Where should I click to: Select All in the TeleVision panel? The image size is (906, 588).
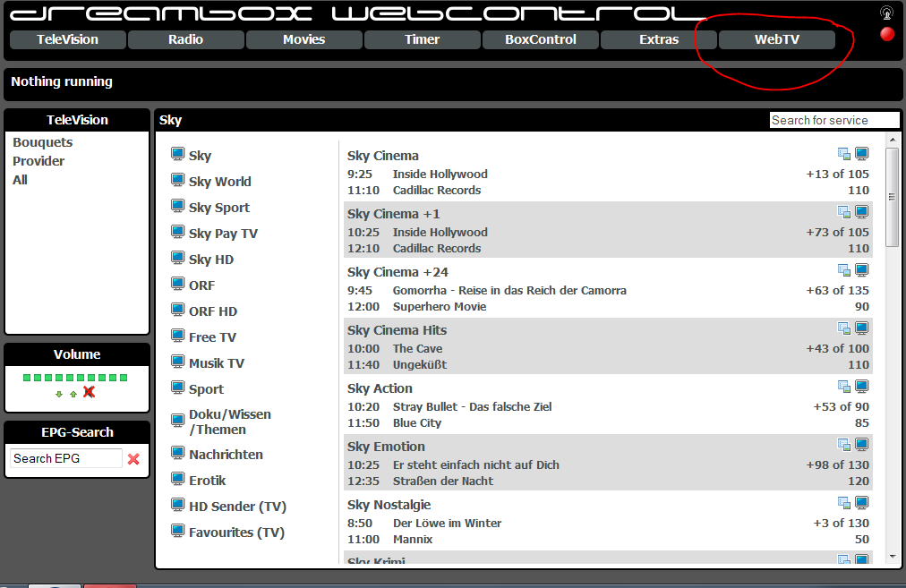point(21,180)
